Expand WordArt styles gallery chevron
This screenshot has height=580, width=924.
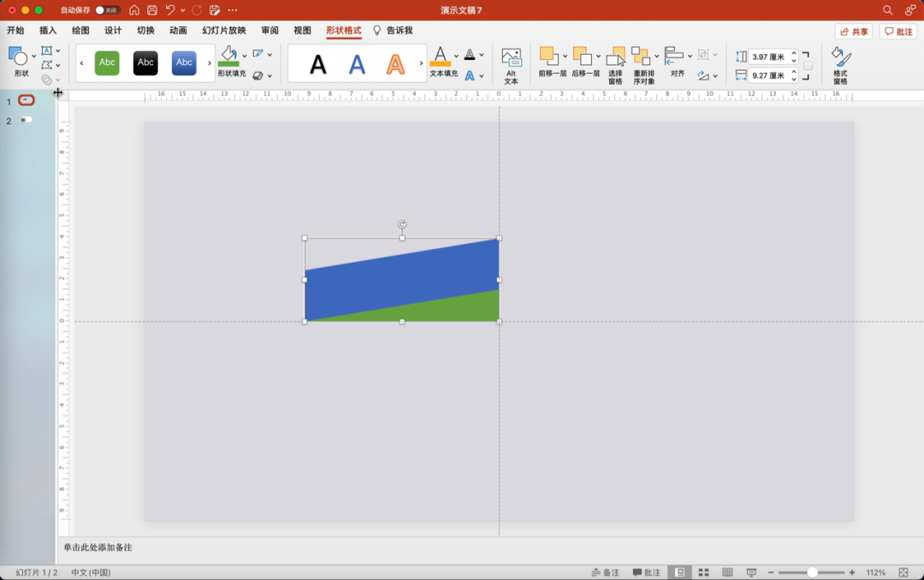click(x=421, y=63)
